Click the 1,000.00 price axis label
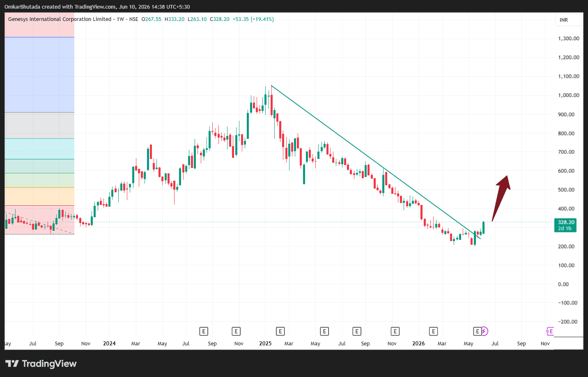Image resolution: width=588 pixels, height=377 pixels. pos(569,95)
